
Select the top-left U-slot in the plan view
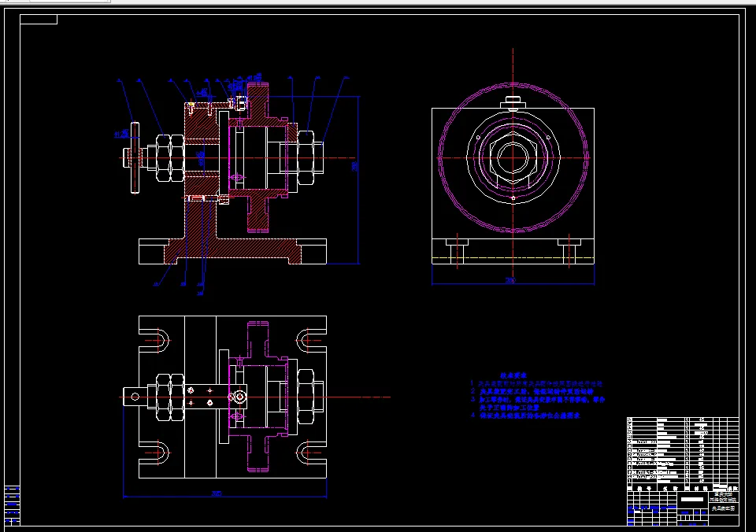coord(155,340)
